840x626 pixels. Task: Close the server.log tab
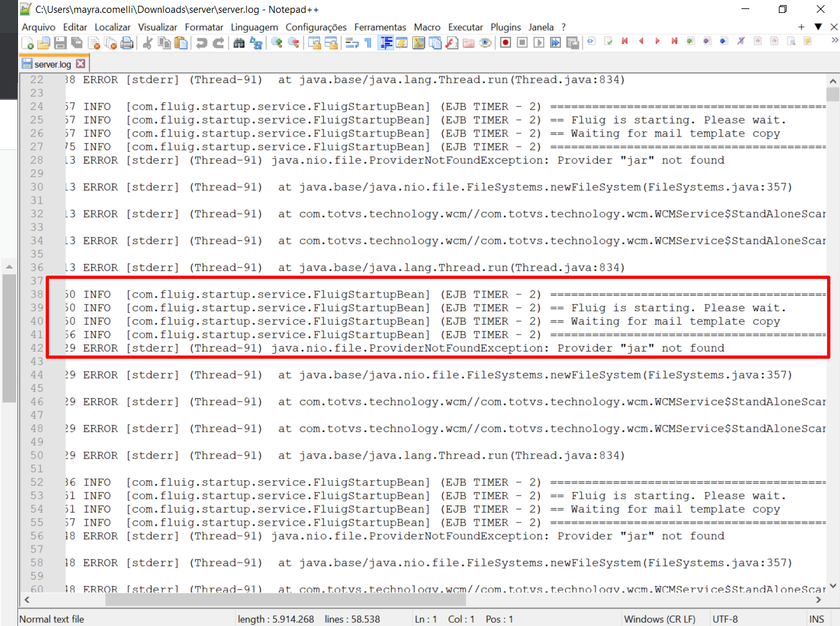pyautogui.click(x=80, y=64)
